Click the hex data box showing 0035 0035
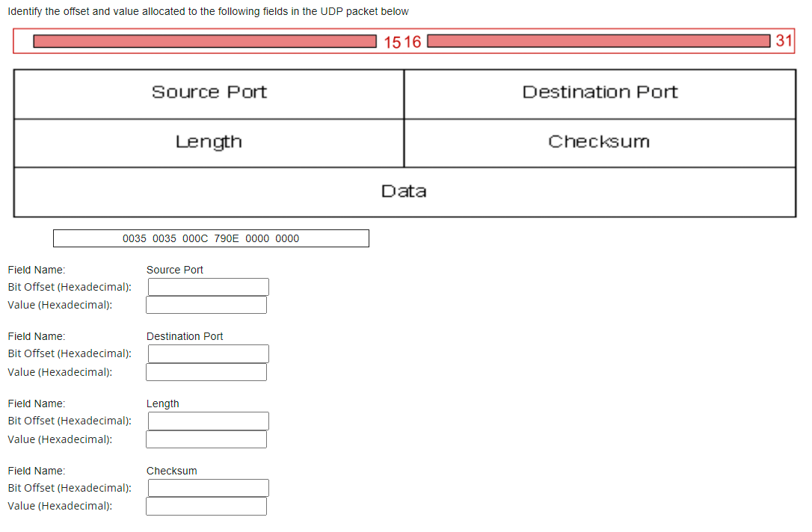812x532 pixels. tap(211, 238)
